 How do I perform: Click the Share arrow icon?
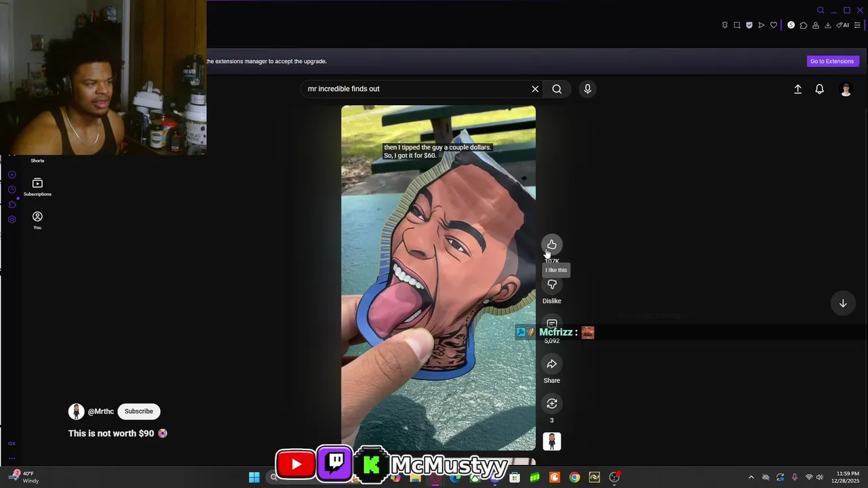(x=552, y=364)
